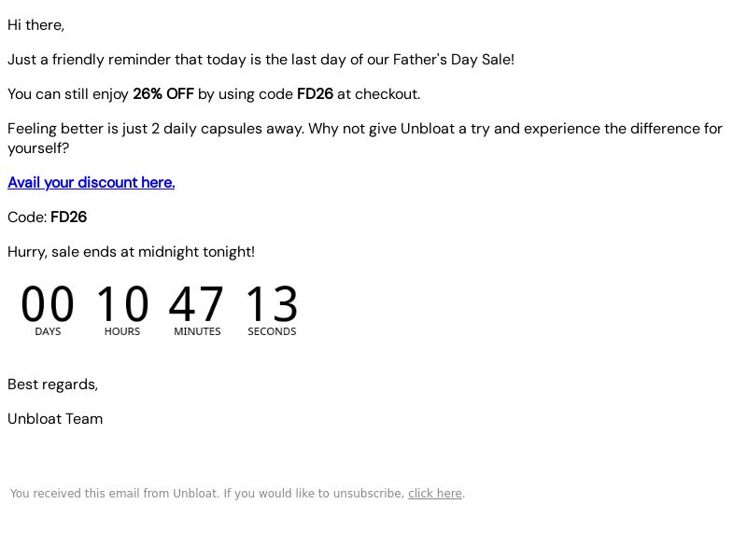Click the 'Hurry, sale ends at midnight tonight!' line
Screen dimensions: 747x560
pyautogui.click(x=132, y=252)
